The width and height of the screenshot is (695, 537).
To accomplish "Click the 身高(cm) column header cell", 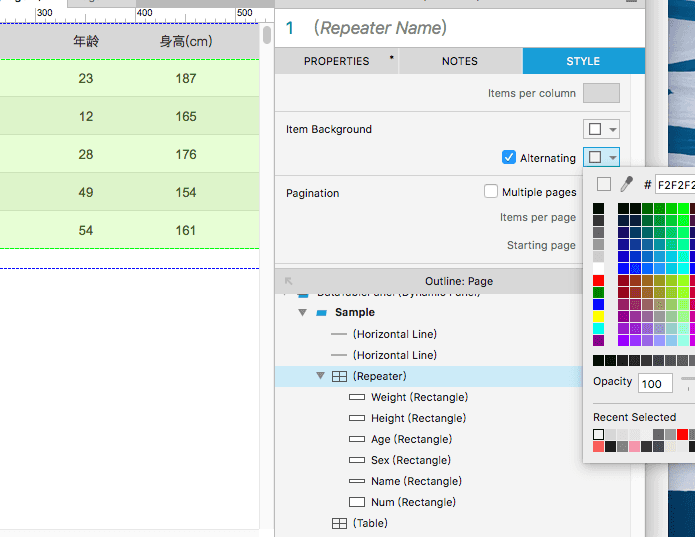I will click(186, 42).
